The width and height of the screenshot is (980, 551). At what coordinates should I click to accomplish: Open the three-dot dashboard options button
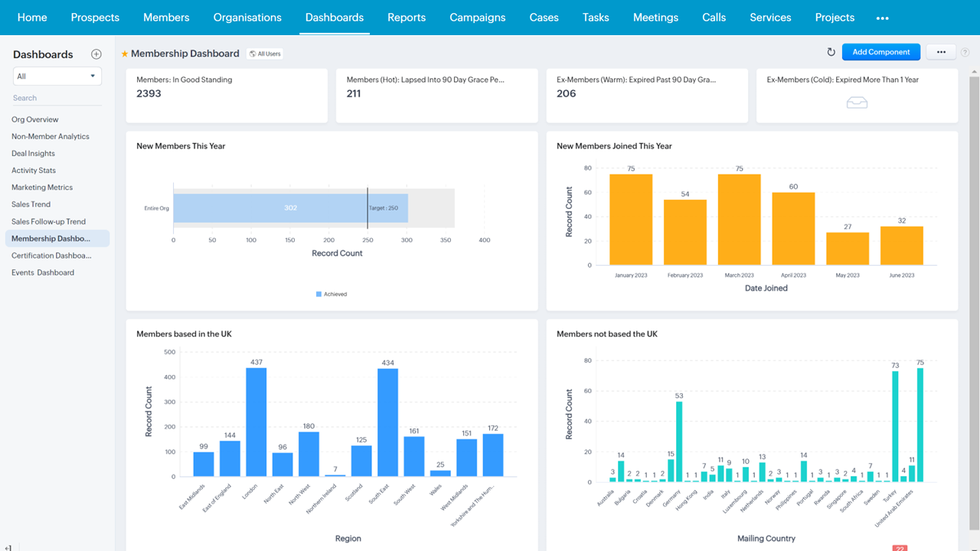(x=941, y=52)
